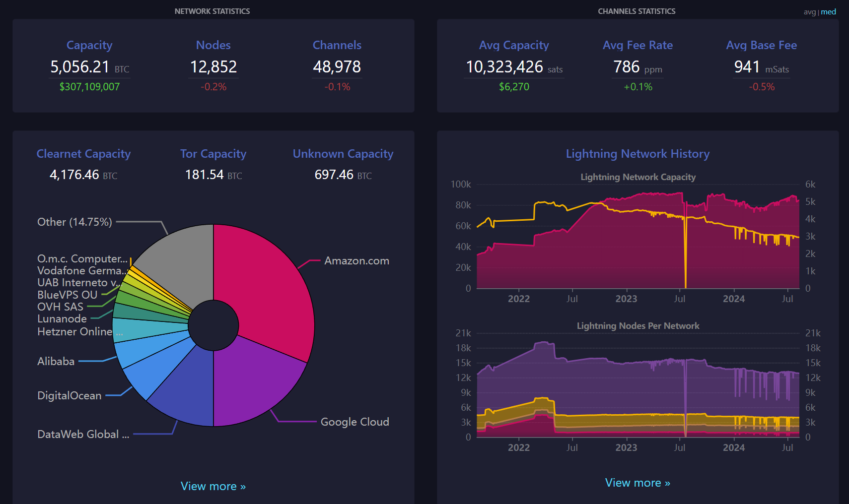Open the Lightning Network History title
The image size is (849, 504).
637,154
